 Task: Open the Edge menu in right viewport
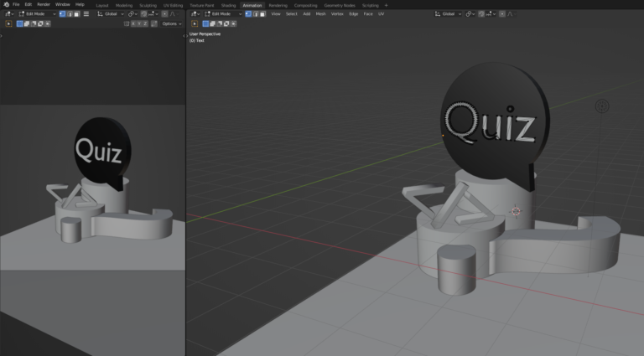[x=354, y=14]
